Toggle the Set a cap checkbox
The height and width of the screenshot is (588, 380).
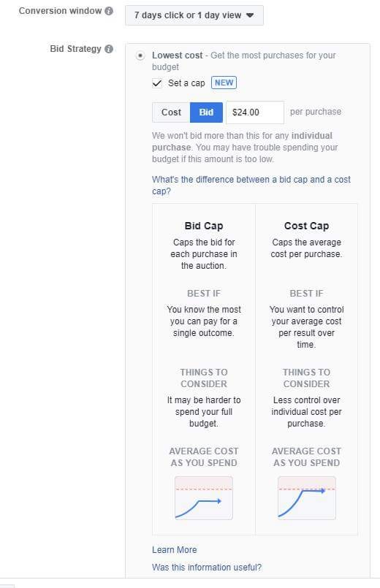(x=157, y=83)
